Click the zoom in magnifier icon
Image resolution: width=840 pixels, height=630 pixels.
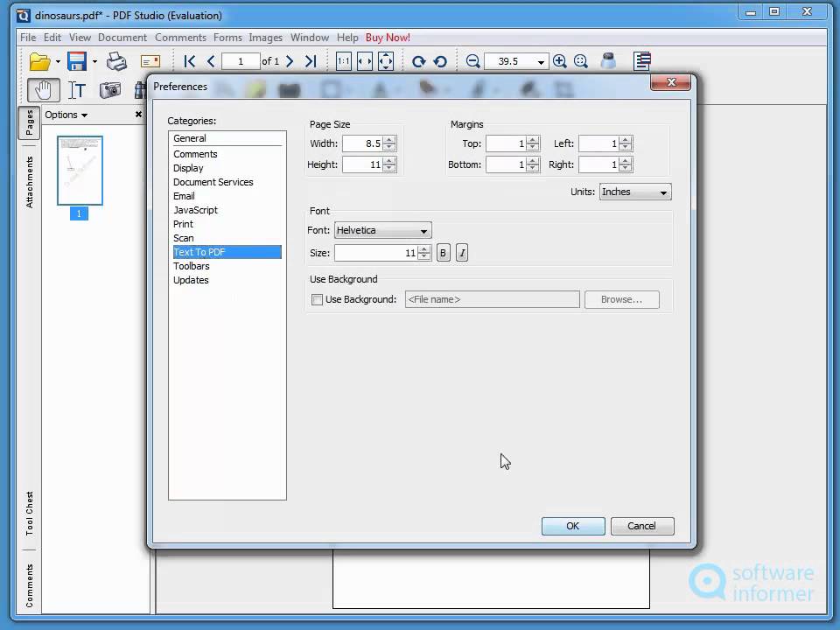[560, 61]
